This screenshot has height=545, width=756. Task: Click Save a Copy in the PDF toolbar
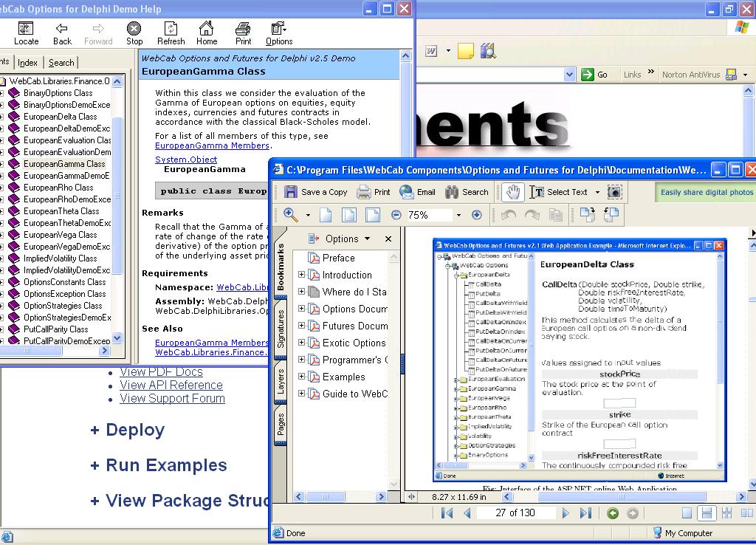click(x=315, y=192)
